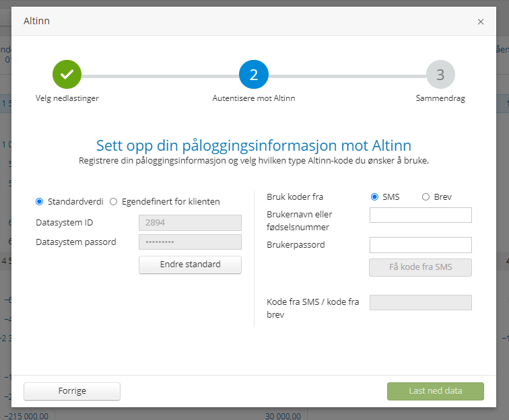Click the Datasystem ID field
Viewport: 509px width, 420px height.
(x=190, y=223)
